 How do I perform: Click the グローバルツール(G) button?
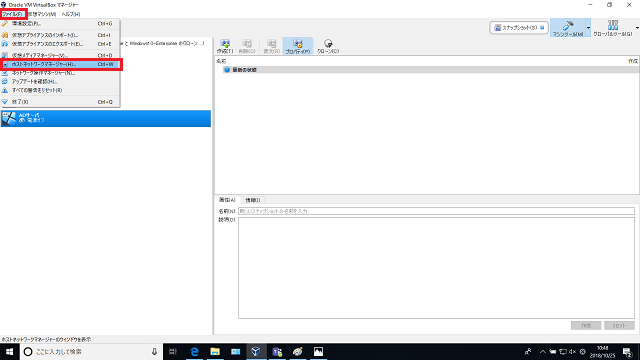[x=613, y=28]
